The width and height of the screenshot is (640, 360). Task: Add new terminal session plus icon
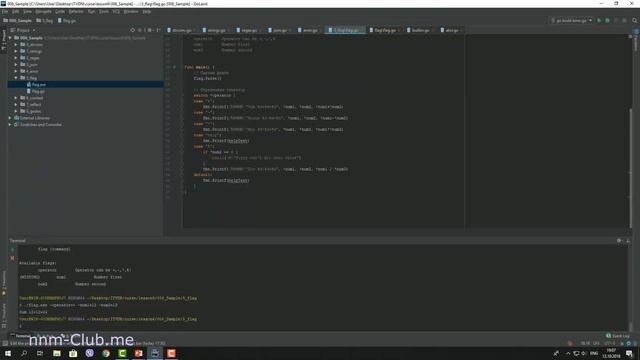tap(12, 249)
